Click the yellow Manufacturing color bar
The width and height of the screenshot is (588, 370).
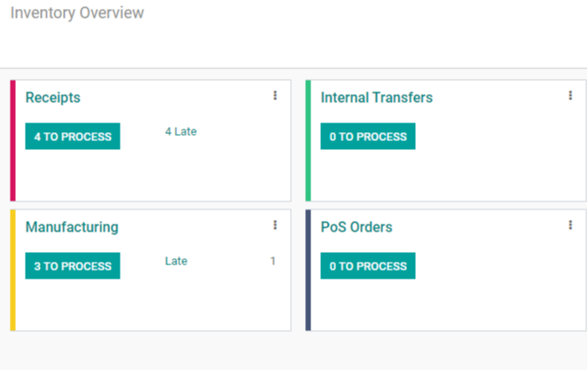click(13, 271)
